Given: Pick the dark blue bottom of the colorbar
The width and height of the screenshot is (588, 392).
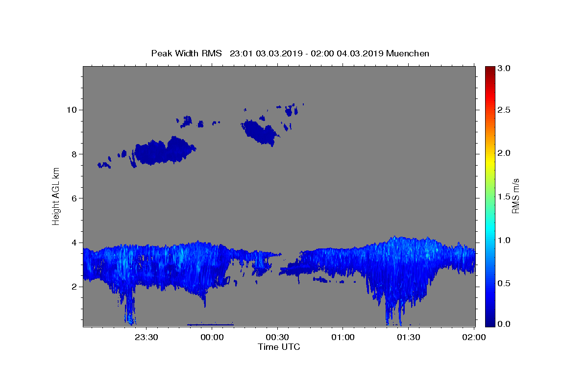Looking at the screenshot, I should (x=490, y=322).
